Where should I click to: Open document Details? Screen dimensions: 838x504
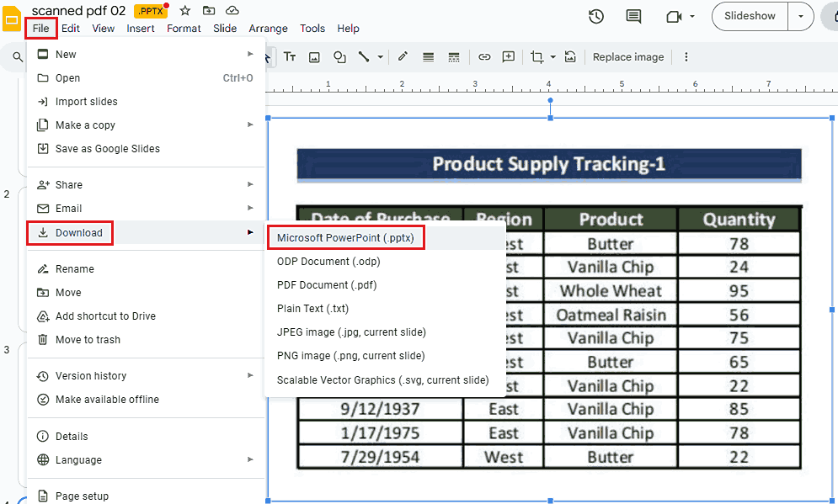click(x=146, y=436)
